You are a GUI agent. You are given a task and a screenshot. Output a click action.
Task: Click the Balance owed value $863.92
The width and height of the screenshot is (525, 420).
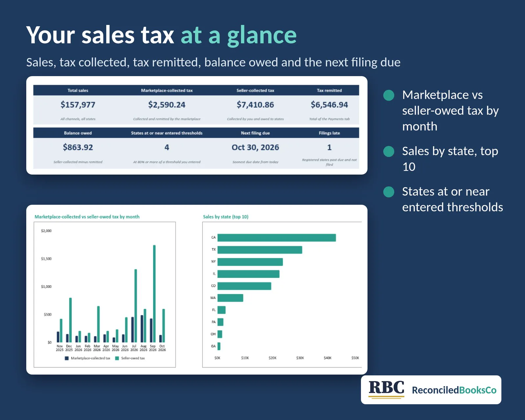click(78, 147)
